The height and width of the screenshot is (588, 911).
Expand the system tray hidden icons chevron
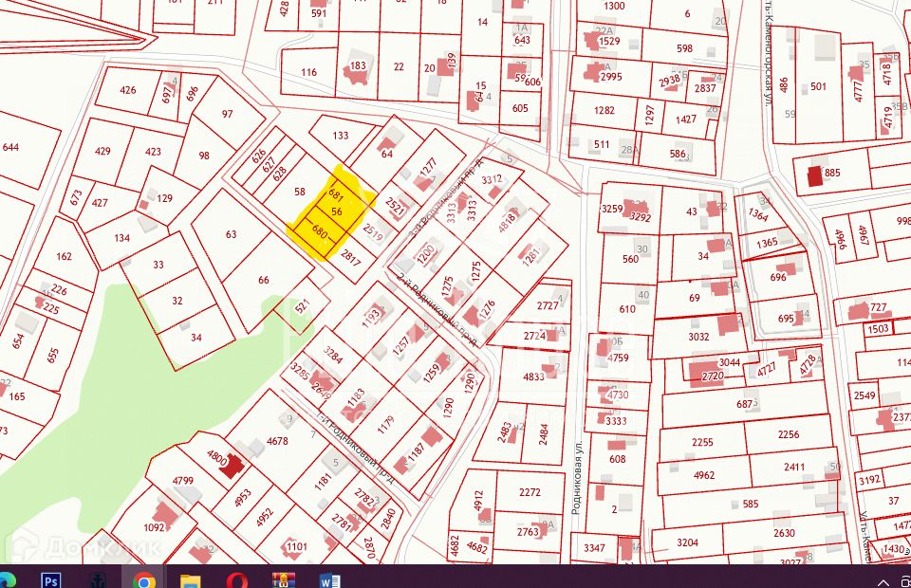coord(883,580)
